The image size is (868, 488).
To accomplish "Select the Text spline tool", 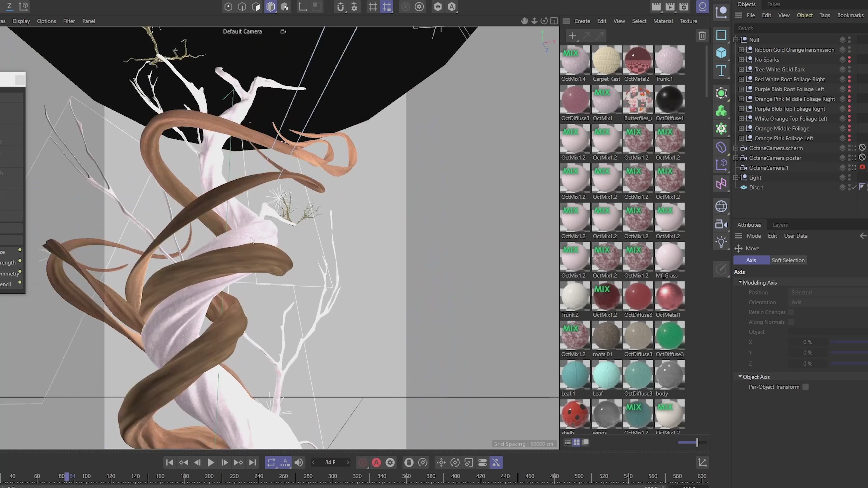I will [721, 71].
